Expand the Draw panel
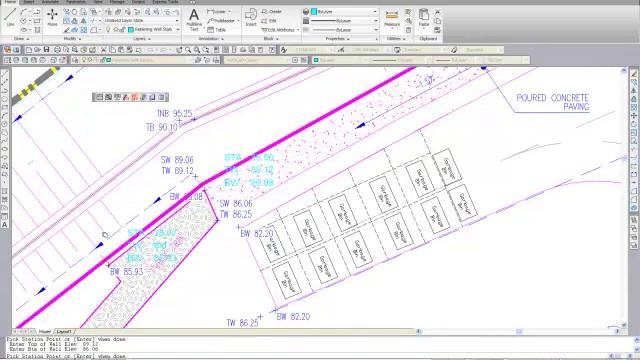This screenshot has height=360, width=640. tap(21, 39)
